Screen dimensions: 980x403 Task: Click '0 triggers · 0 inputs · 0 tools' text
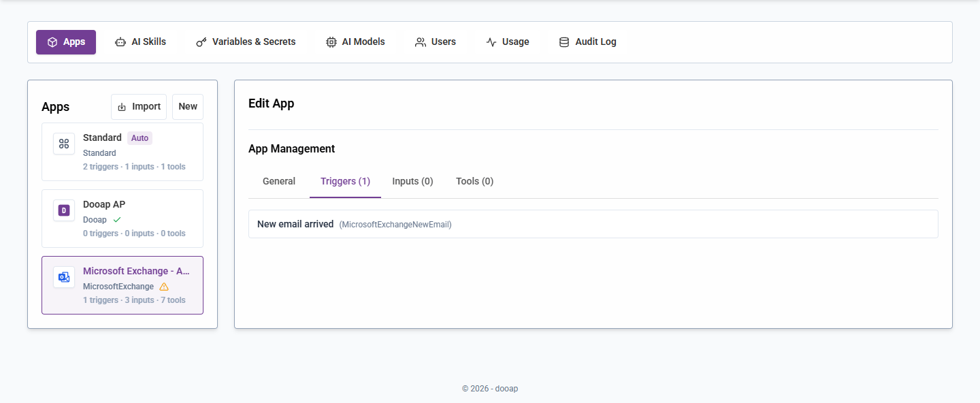(x=134, y=233)
